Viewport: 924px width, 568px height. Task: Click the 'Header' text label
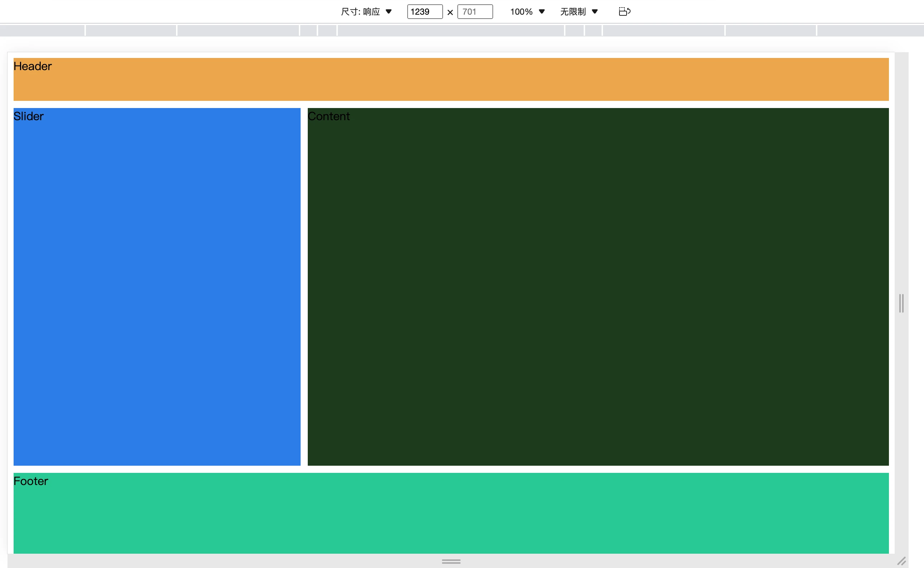click(32, 66)
